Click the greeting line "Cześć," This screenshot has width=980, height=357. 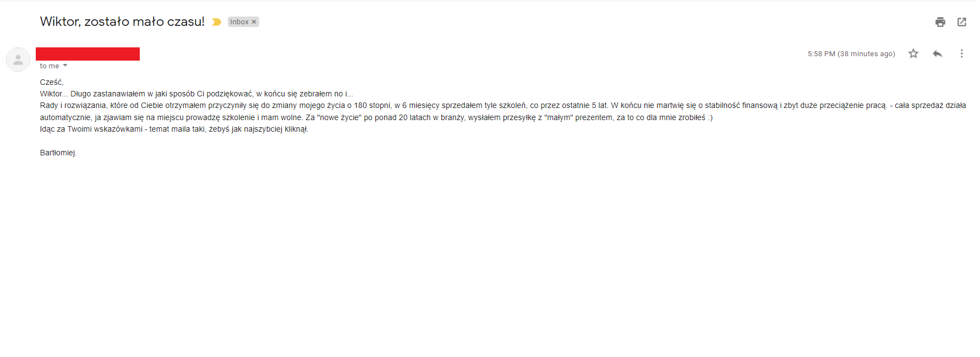tap(52, 82)
